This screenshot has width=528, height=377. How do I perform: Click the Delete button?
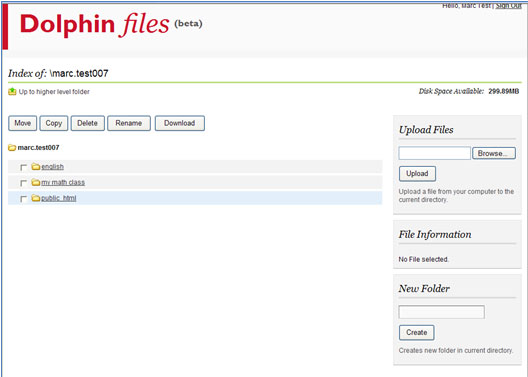coord(88,123)
